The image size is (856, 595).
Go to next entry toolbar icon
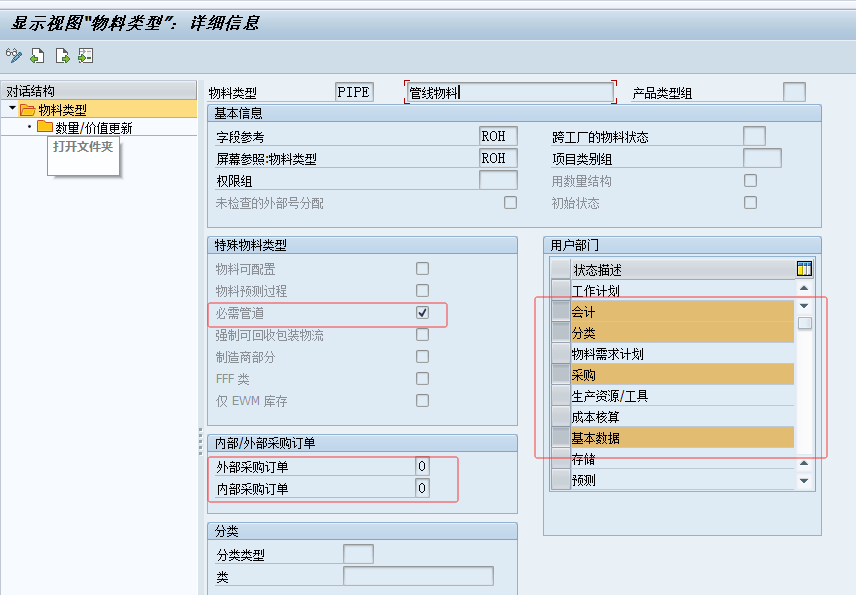pyautogui.click(x=62, y=56)
